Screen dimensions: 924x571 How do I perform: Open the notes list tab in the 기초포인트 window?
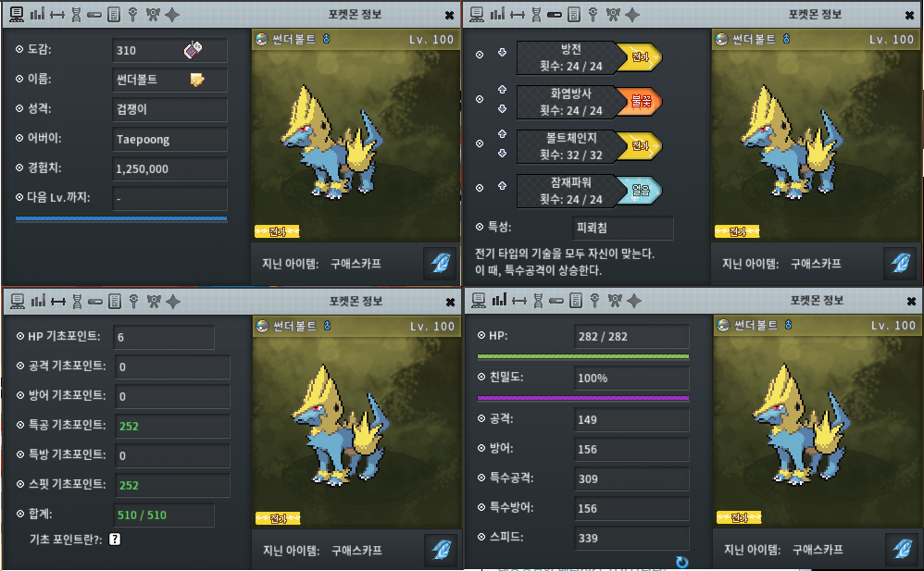click(115, 302)
